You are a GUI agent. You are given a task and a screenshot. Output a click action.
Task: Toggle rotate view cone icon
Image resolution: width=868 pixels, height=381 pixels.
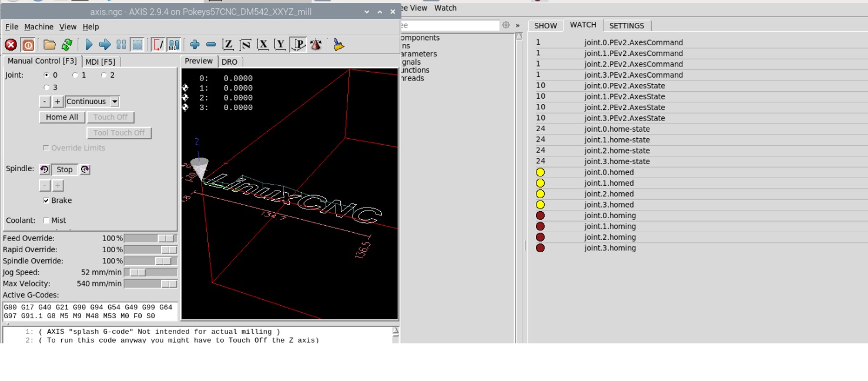tap(316, 45)
